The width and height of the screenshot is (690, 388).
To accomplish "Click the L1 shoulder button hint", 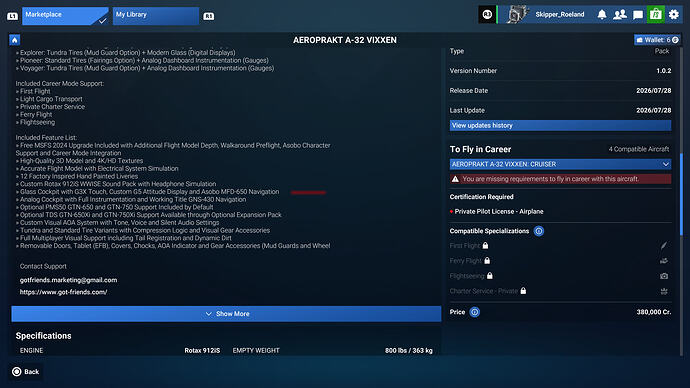I will pyautogui.click(x=12, y=16).
